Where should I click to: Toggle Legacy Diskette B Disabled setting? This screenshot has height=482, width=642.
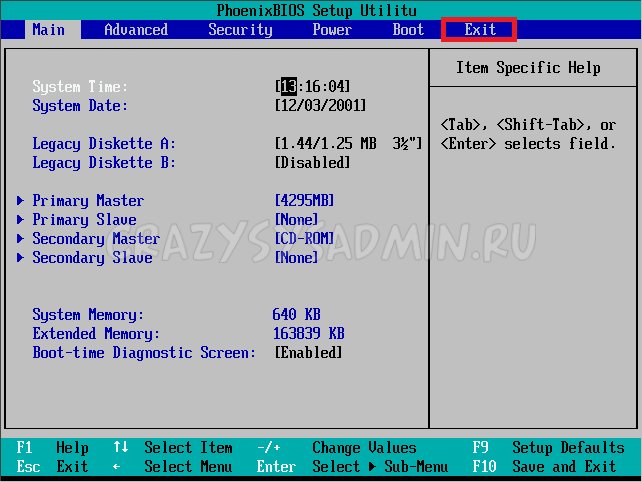point(312,163)
